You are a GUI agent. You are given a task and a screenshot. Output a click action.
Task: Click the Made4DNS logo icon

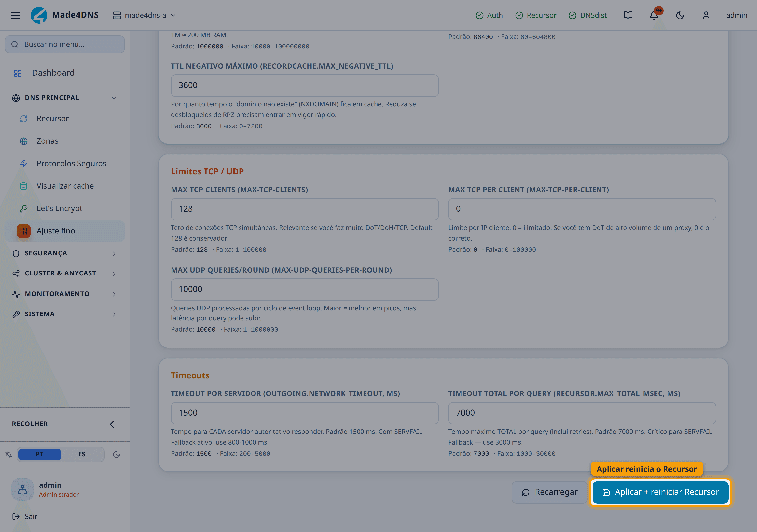point(39,15)
